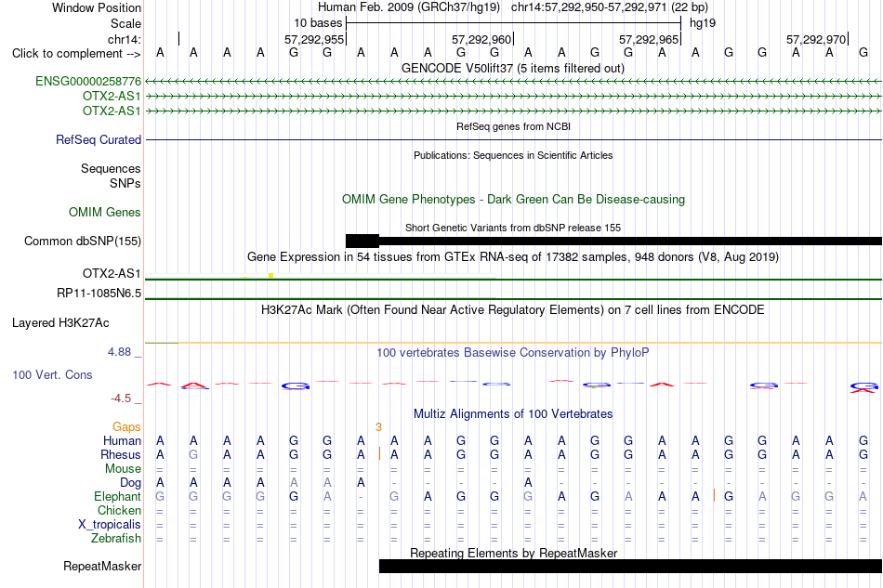Click the Zebrafish species label
This screenshot has width=883, height=588.
click(x=116, y=539)
